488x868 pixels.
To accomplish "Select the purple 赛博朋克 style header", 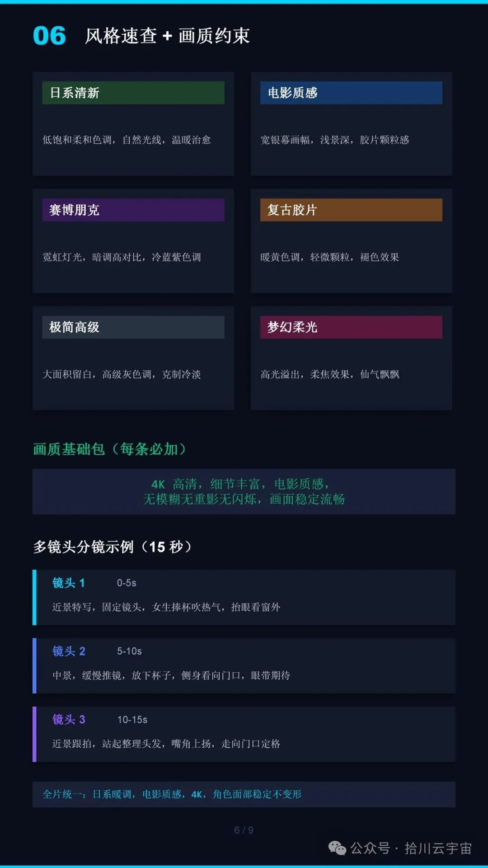I will 133,210.
